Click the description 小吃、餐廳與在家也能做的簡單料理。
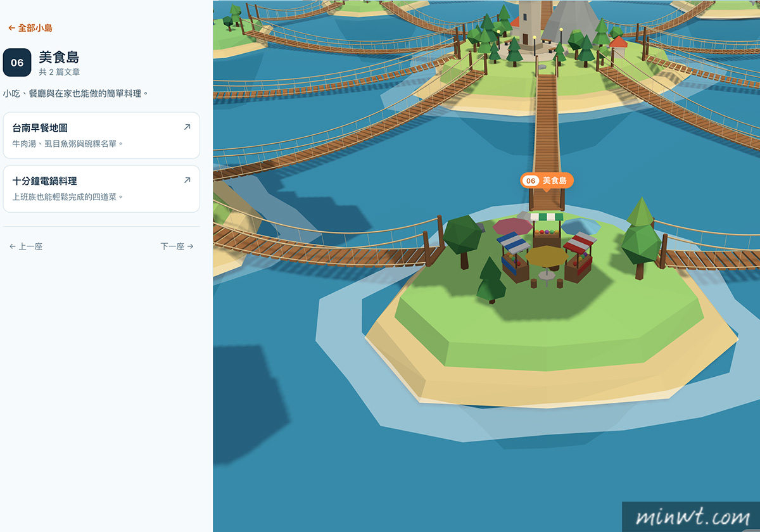The image size is (760, 532). click(x=75, y=94)
